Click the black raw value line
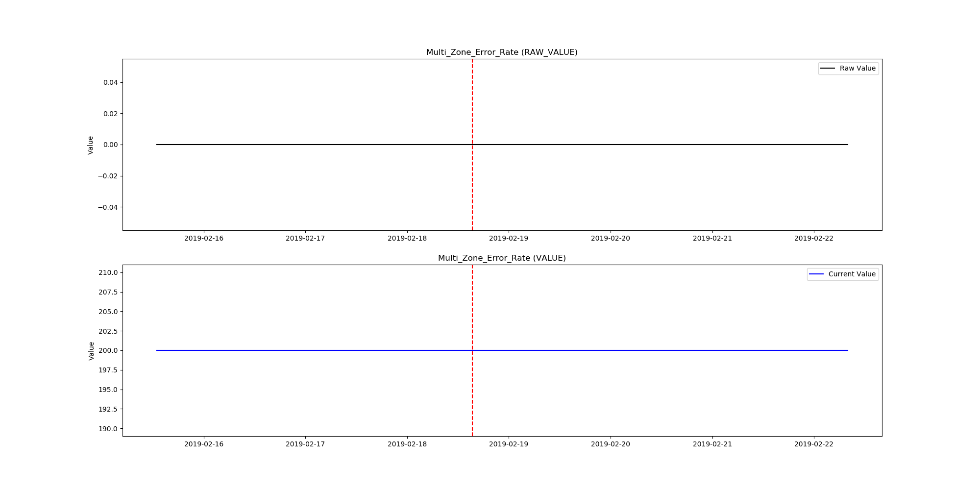The height and width of the screenshot is (490, 980). point(502,145)
